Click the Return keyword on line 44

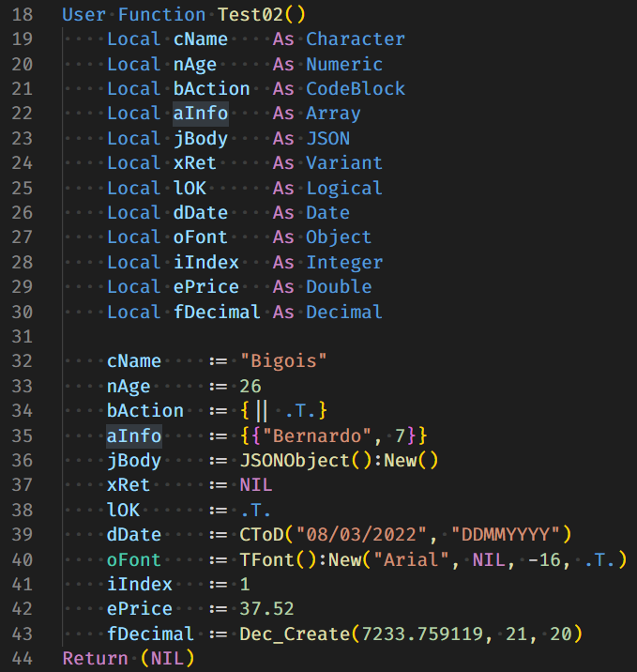96,659
